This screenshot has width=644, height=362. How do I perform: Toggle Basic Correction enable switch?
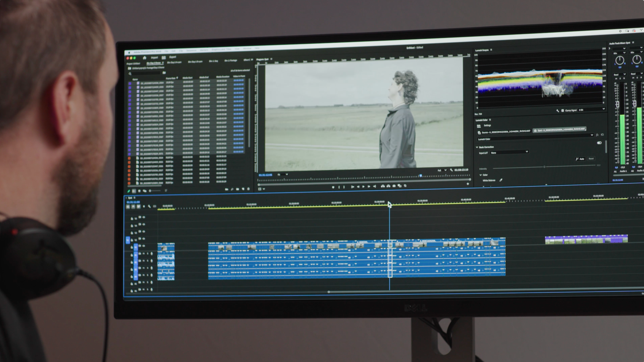pos(599,143)
